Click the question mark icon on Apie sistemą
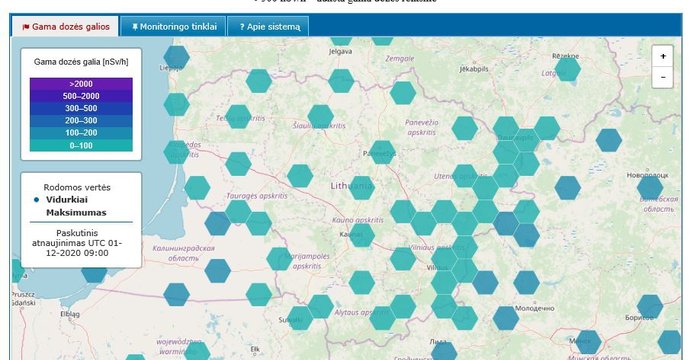Image resolution: width=700 pixels, height=360 pixels. (x=242, y=27)
